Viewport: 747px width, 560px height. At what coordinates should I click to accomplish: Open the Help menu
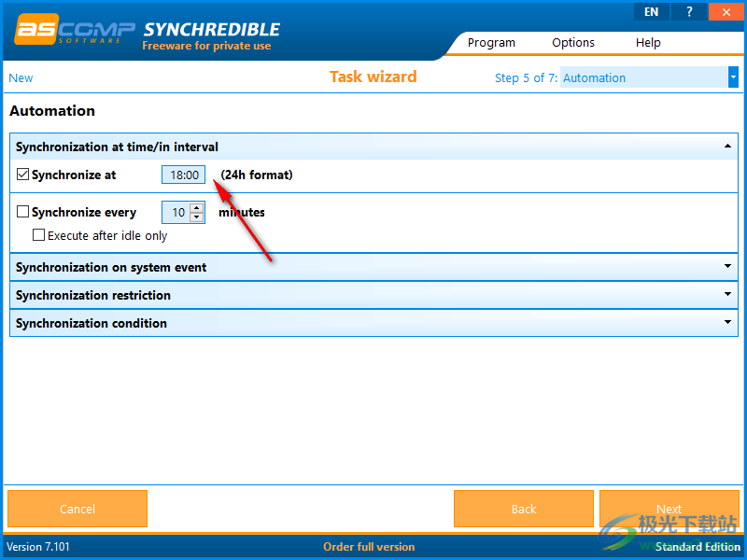[x=648, y=42]
